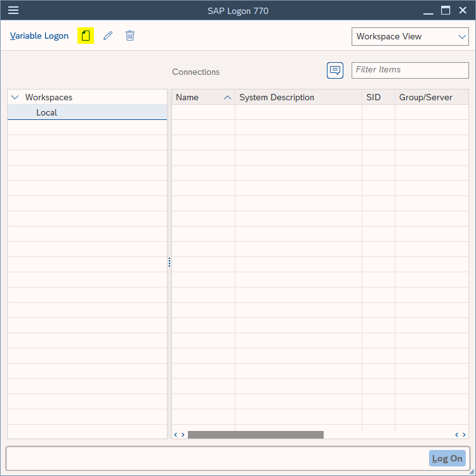Sort by the Name column header
Viewport: 476px width, 476px height.
[203, 97]
